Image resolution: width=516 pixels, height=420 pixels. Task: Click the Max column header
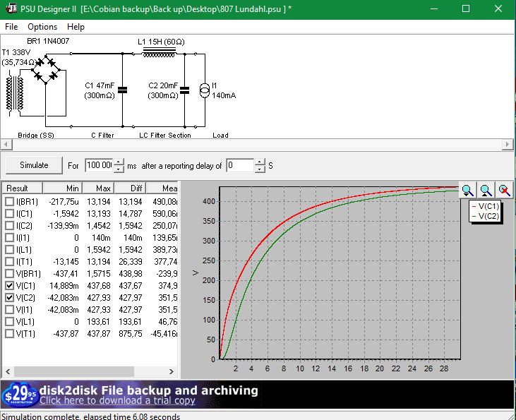pyautogui.click(x=98, y=188)
